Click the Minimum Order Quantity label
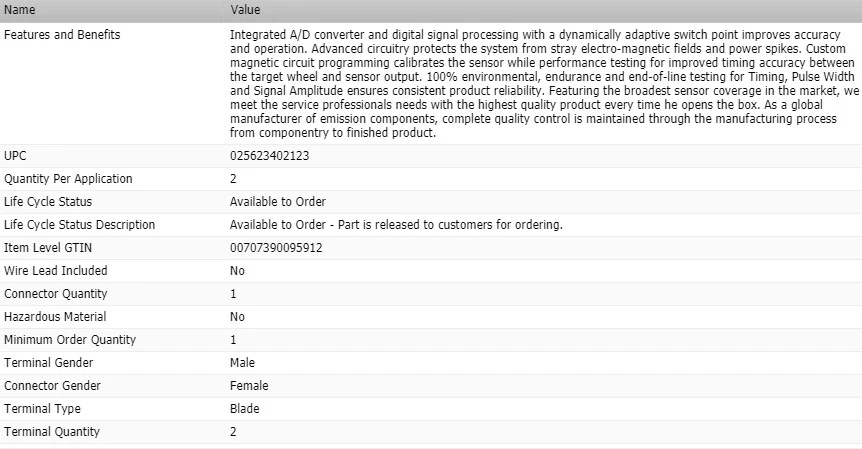862x449 pixels. (70, 340)
